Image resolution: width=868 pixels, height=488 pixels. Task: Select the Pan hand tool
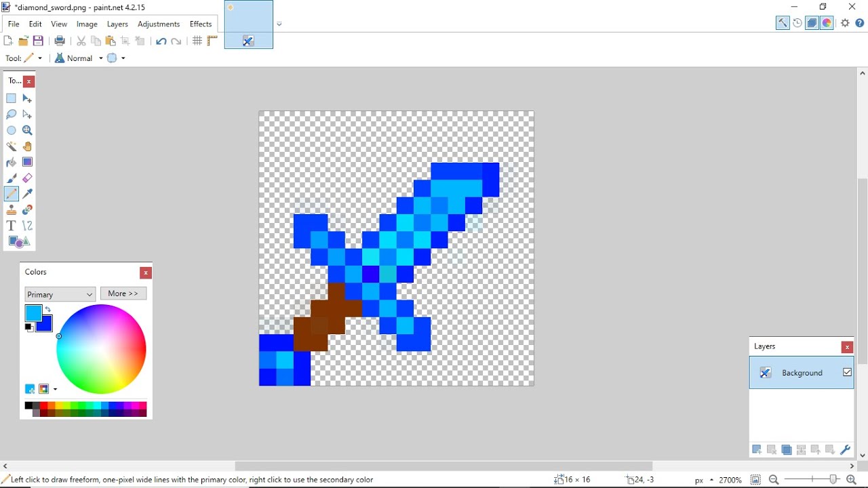[x=28, y=146]
